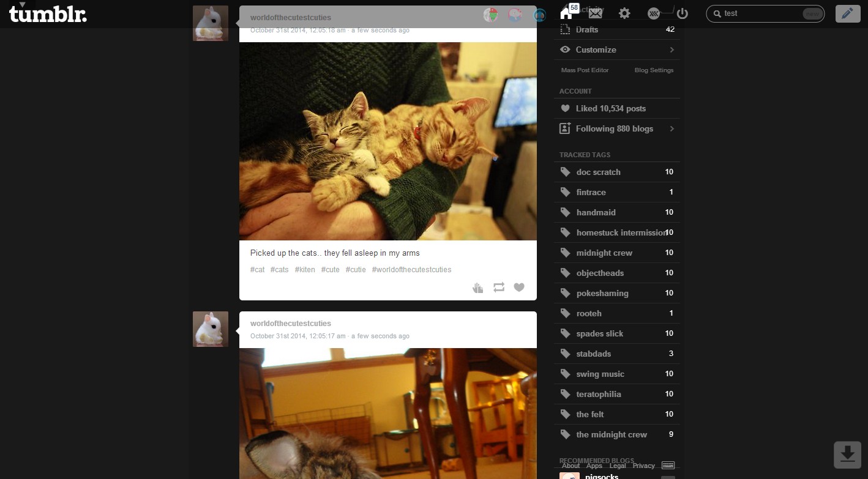Screen dimensions: 868x479
Task: Open the Tumblr home dashboard icon
Action: pyautogui.click(x=566, y=13)
